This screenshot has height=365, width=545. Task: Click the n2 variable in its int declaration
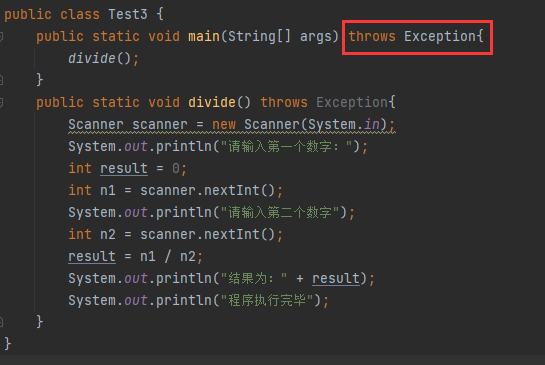click(x=108, y=235)
